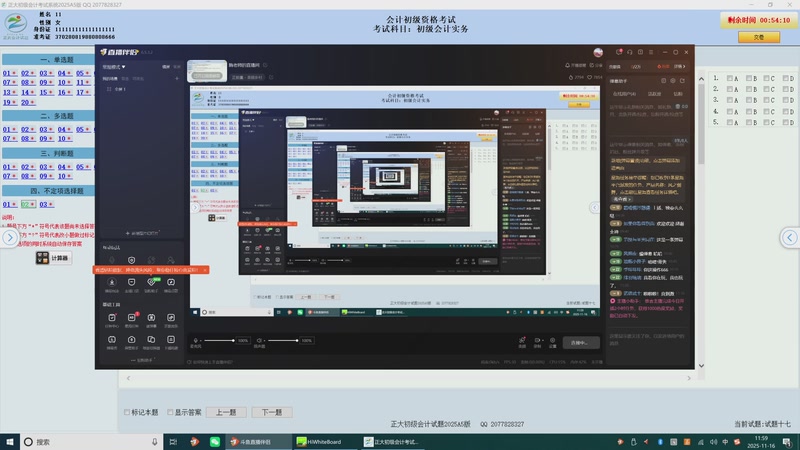Mute the microphone icon beside first volume slider
The image size is (800, 450).
point(195,340)
